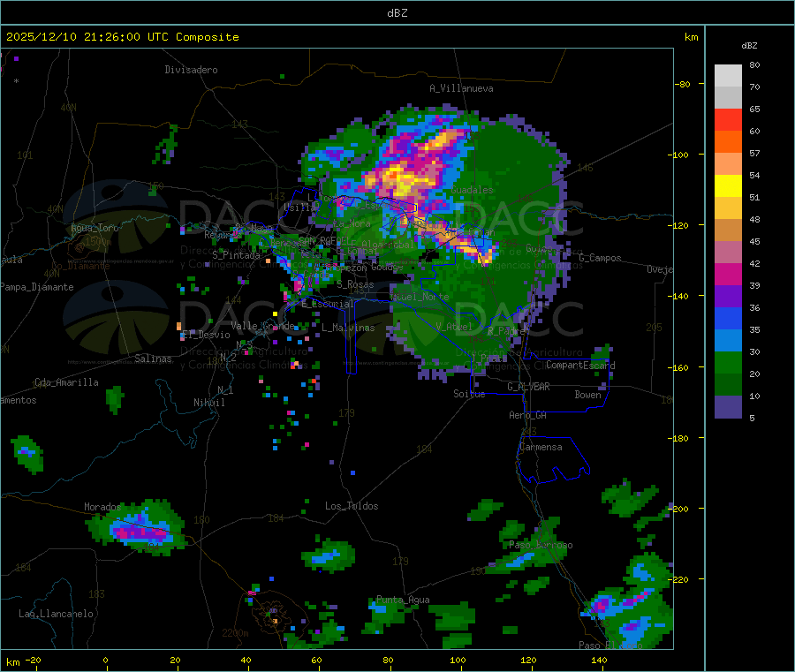Select the 'Lag.Llancanelo' label

(56, 614)
